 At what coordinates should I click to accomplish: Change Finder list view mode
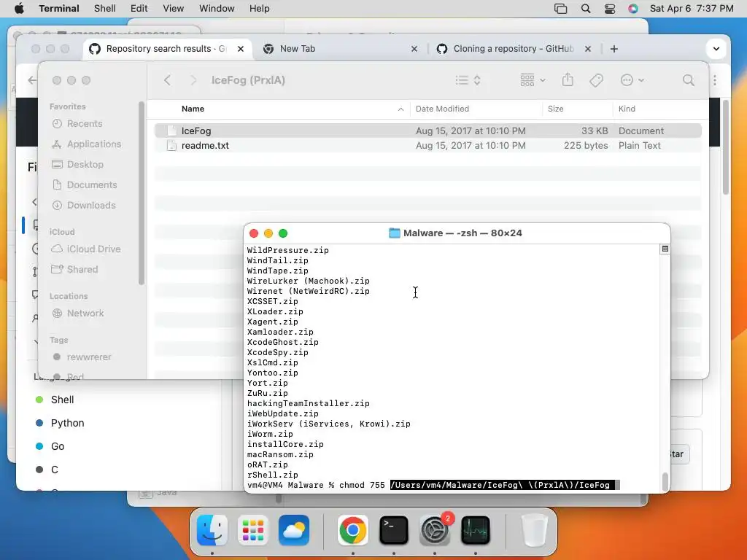click(468, 80)
